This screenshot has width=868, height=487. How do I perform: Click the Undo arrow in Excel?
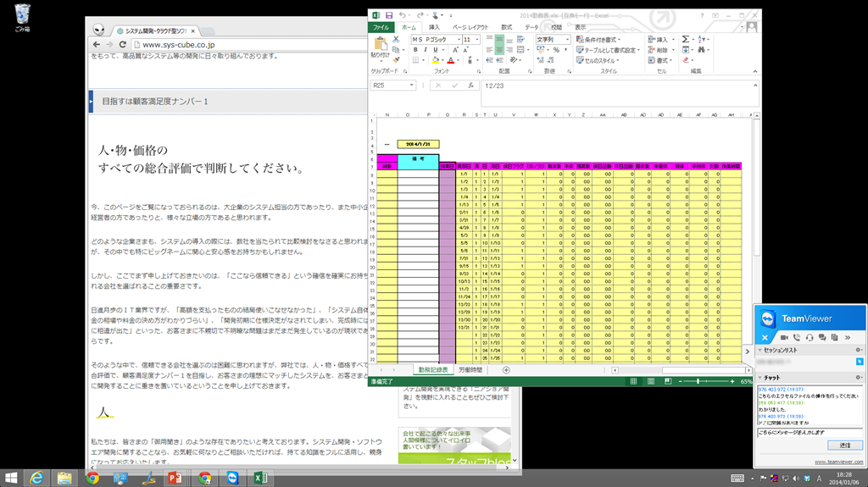(403, 15)
